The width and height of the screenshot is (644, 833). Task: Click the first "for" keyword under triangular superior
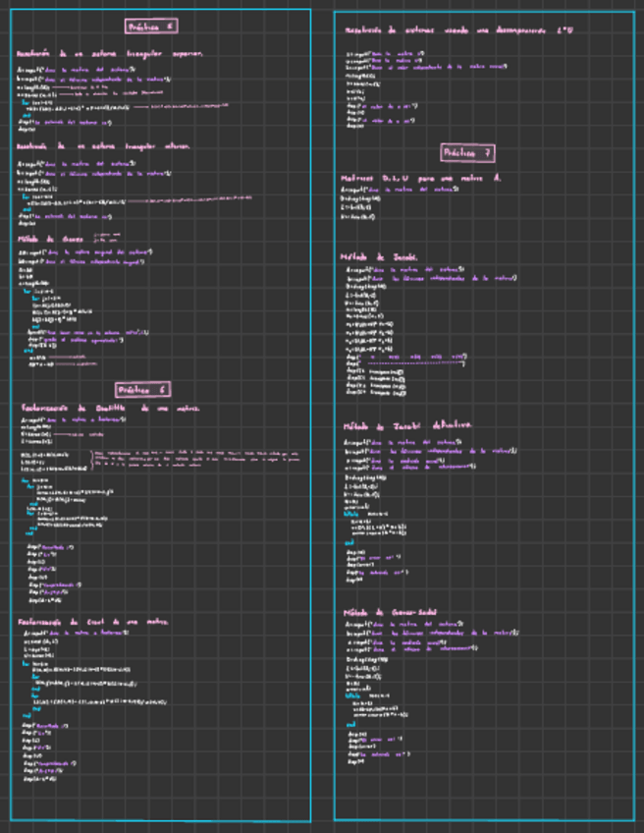coord(25,100)
